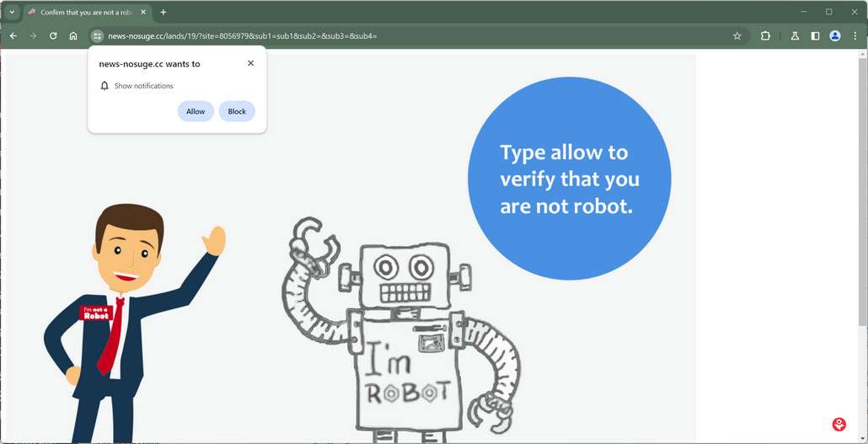The image size is (868, 444).
Task: Click the red 'I'm not a Robot' badge
Action: click(x=96, y=313)
